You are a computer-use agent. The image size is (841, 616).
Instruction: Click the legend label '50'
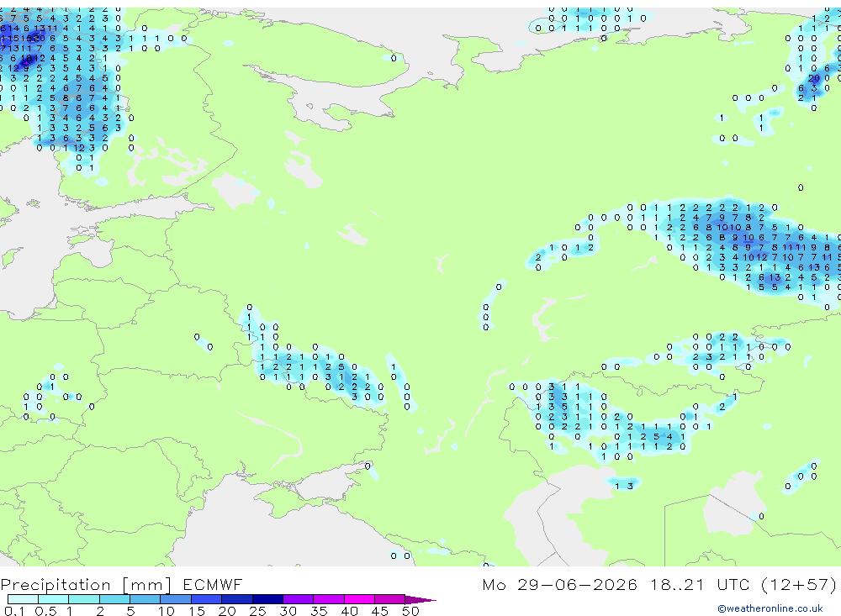point(410,611)
